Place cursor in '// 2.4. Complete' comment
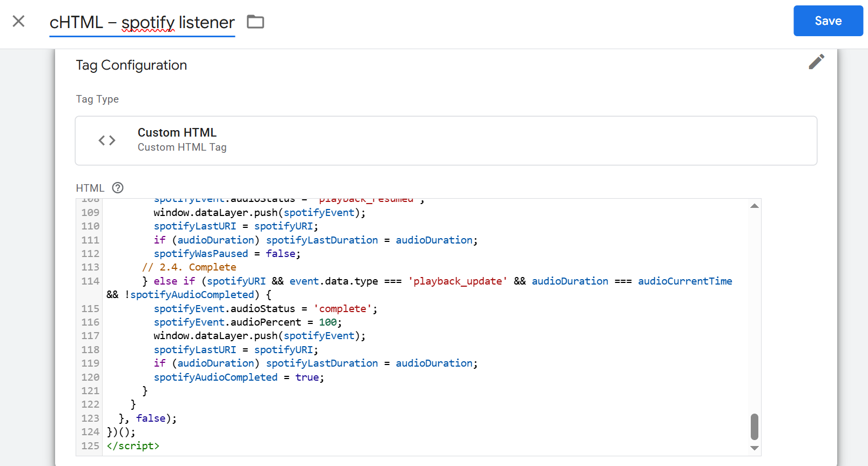Viewport: 868px width, 466px height. click(189, 267)
